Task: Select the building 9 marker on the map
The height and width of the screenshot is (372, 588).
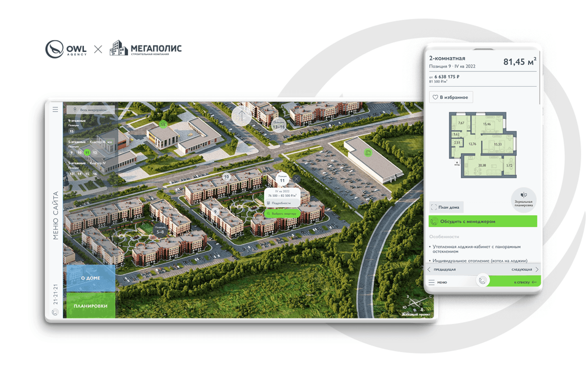Action: pyautogui.click(x=215, y=212)
